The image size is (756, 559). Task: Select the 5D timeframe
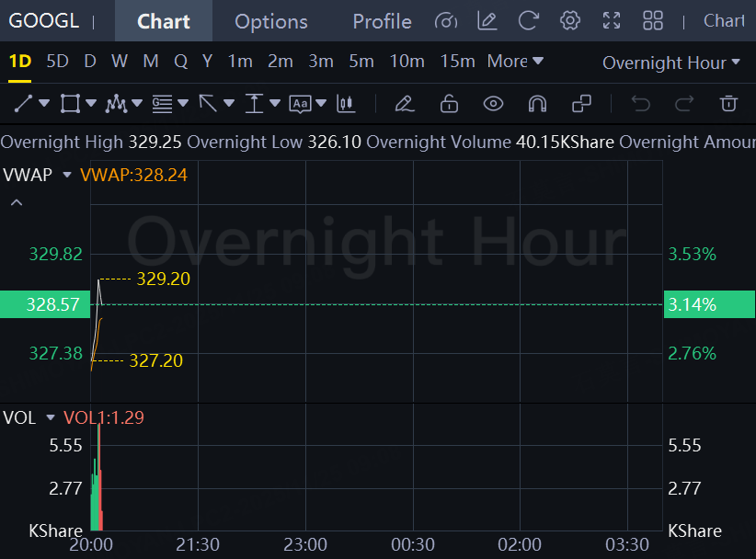tap(57, 62)
